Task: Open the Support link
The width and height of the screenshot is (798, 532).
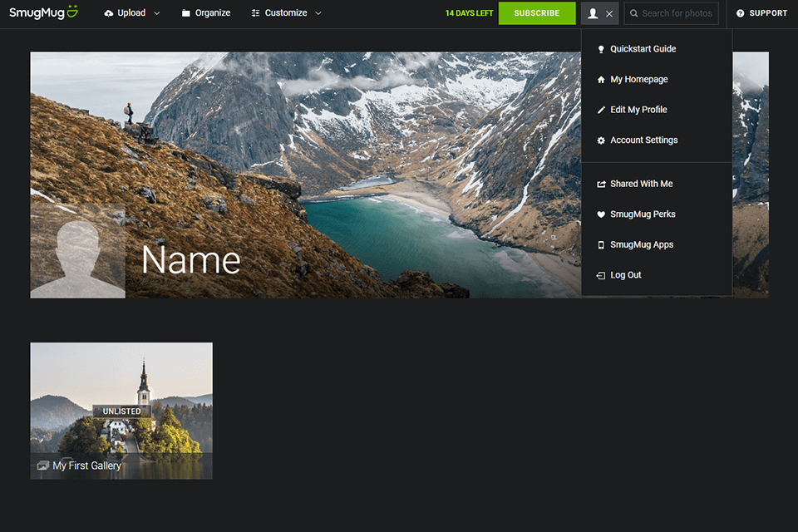Action: tap(761, 13)
